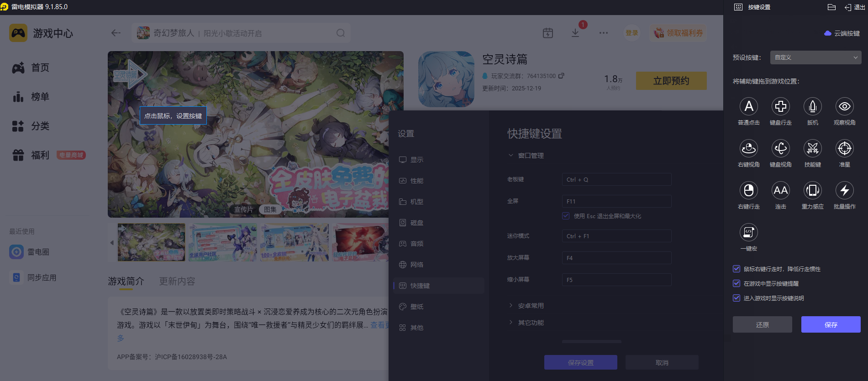Image resolution: width=868 pixels, height=381 pixels.
Task: Open 显示 settings tab
Action: coord(439,160)
